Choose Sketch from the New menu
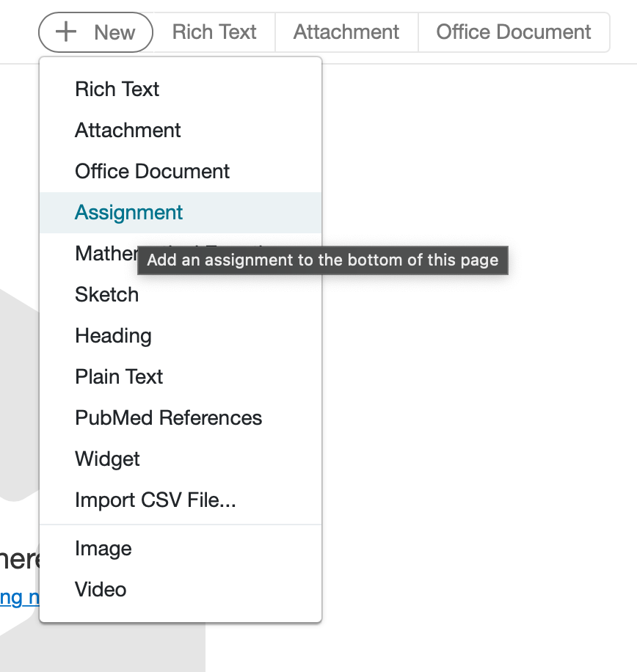The image size is (637, 672). tap(106, 294)
